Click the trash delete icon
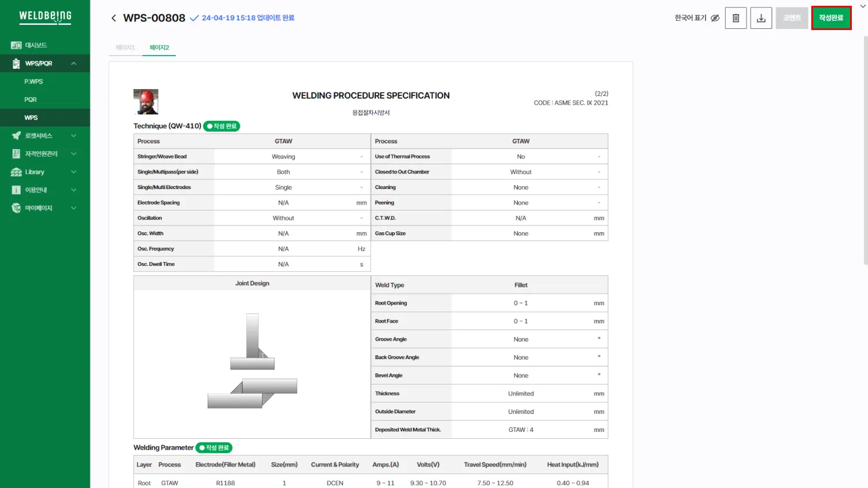868x488 pixels. (736, 18)
